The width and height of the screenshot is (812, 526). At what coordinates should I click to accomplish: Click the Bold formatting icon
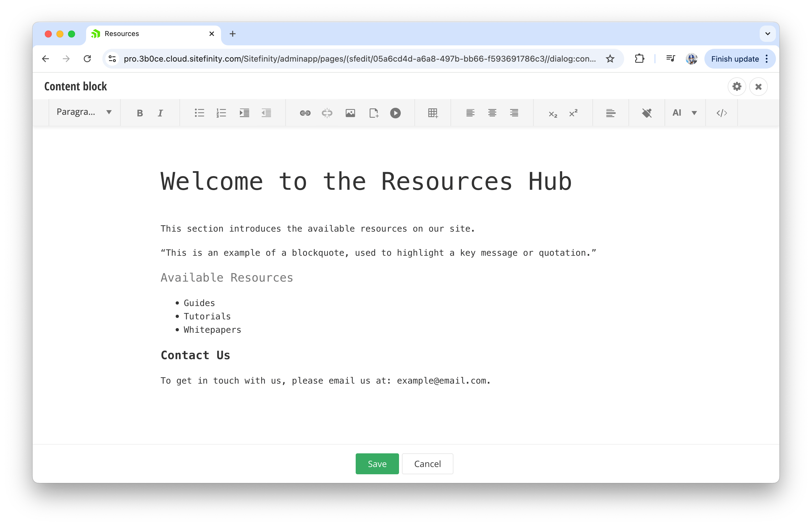139,112
